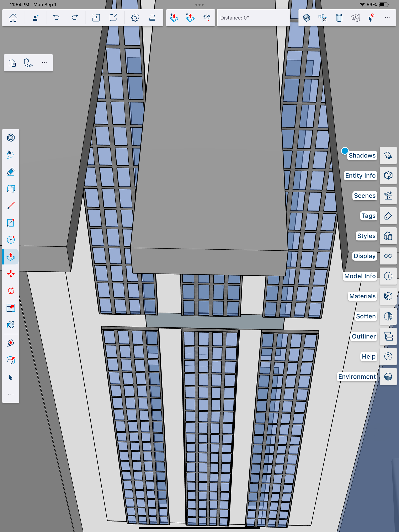This screenshot has width=399, height=532.
Task: Select the Orbit tool
Action: coord(11,360)
